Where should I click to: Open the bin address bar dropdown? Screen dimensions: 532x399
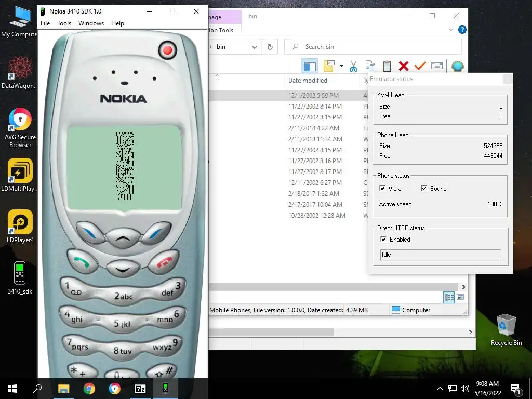click(x=254, y=47)
